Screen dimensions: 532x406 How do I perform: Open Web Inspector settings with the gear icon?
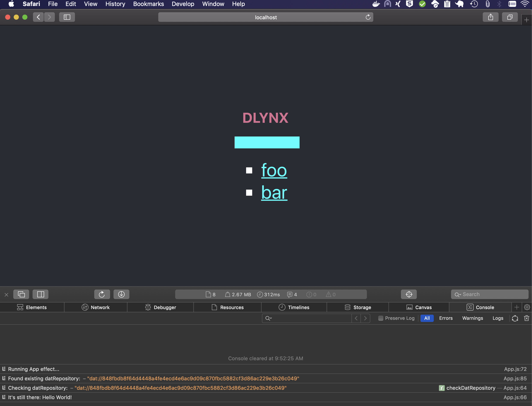coord(527,307)
